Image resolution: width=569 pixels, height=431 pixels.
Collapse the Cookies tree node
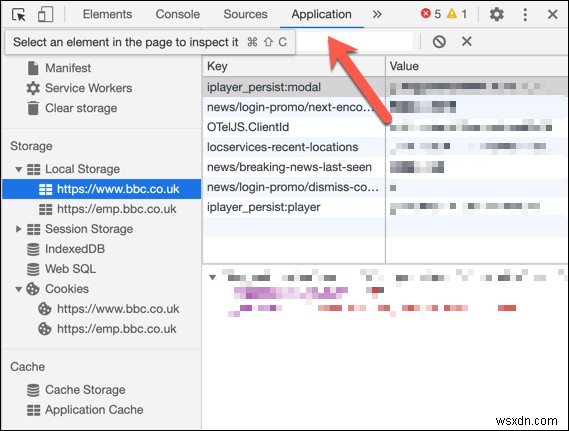click(x=19, y=290)
